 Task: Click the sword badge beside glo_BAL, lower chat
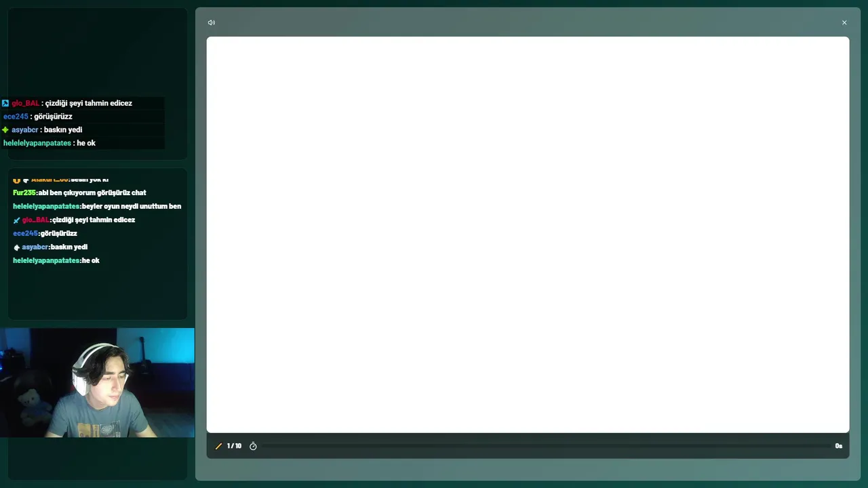coord(16,220)
